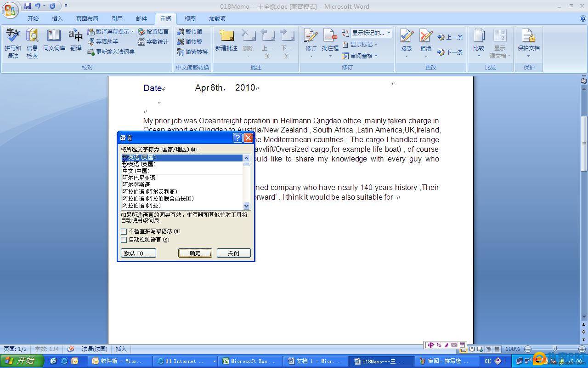Open Windows 开始 start menu
This screenshot has width=588, height=368.
point(22,361)
